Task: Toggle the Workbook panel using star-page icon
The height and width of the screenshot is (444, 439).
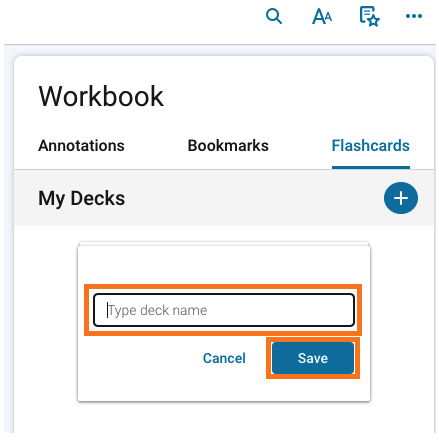Action: click(x=369, y=16)
